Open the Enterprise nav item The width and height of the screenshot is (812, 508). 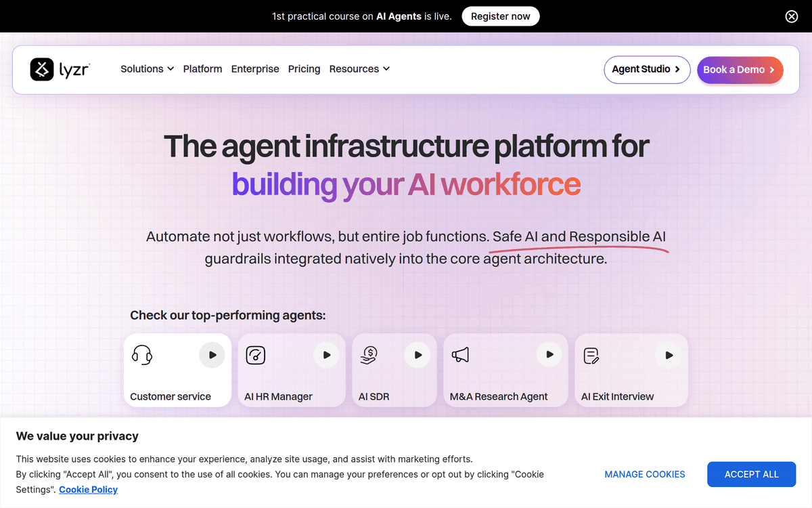[255, 69]
